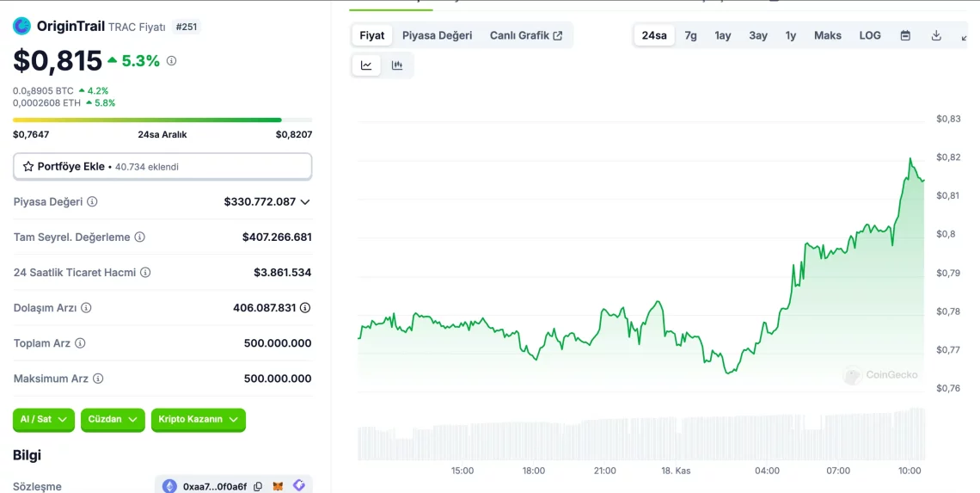Copy contract address 0xaa7...0f0a6f
The image size is (980, 493).
258,486
